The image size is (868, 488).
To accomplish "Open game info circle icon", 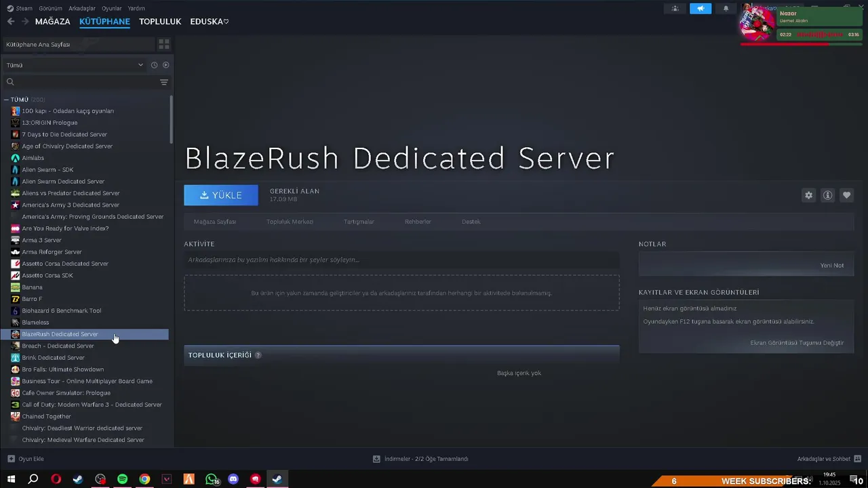I will (x=827, y=195).
